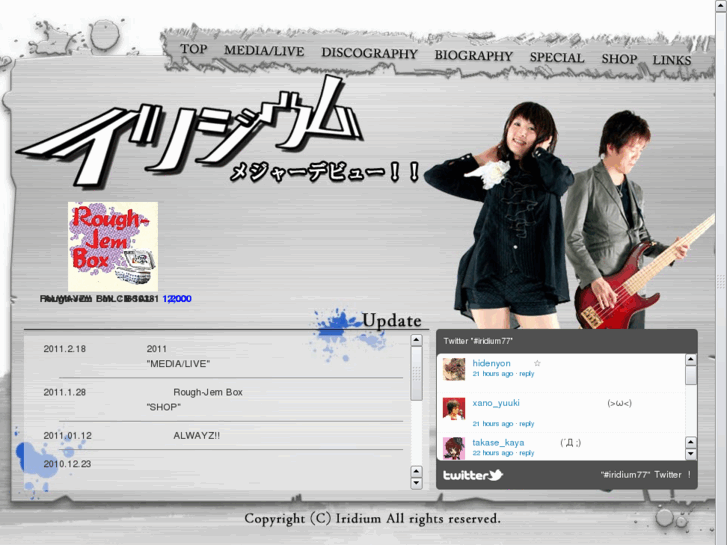Click the Twitter logo in the widget footer
The width and height of the screenshot is (727, 545).
[473, 475]
